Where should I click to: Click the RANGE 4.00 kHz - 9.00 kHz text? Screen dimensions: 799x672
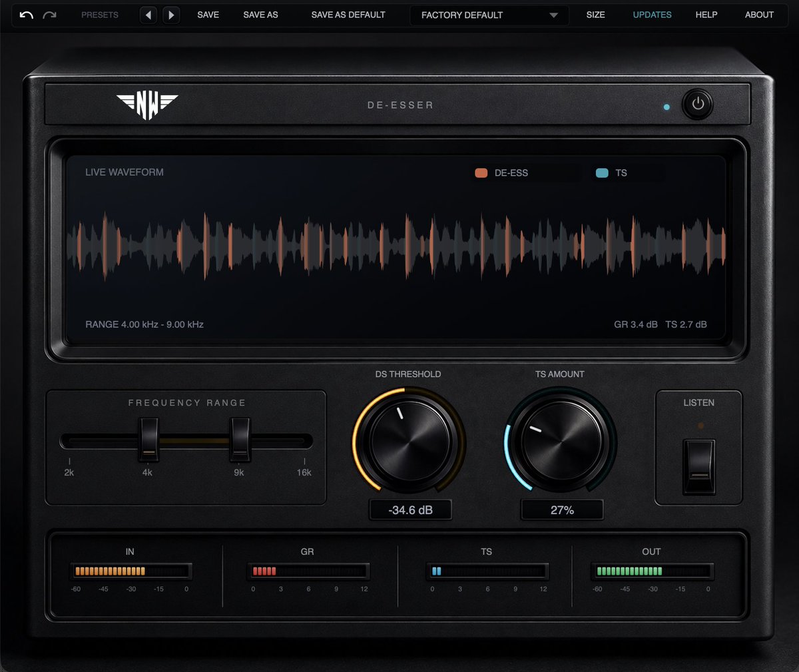point(144,324)
